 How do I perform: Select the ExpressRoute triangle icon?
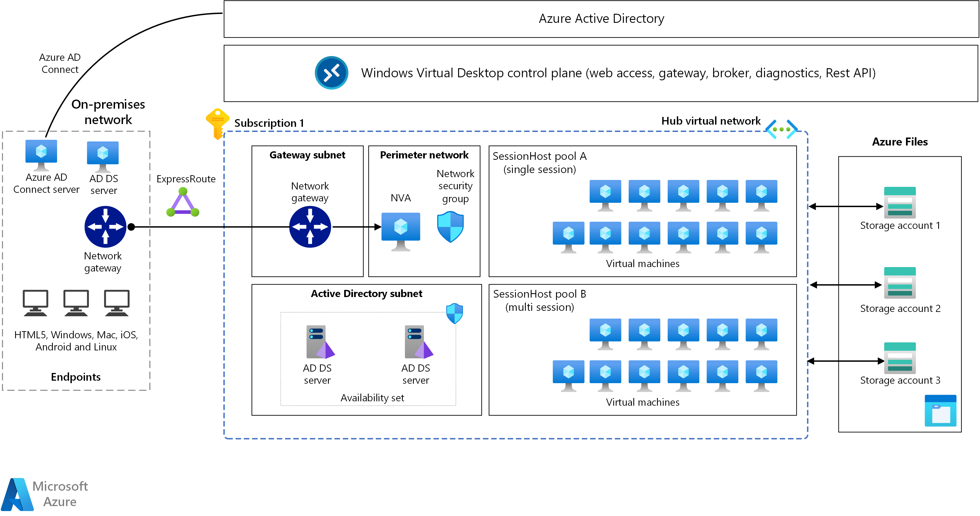coord(183,202)
